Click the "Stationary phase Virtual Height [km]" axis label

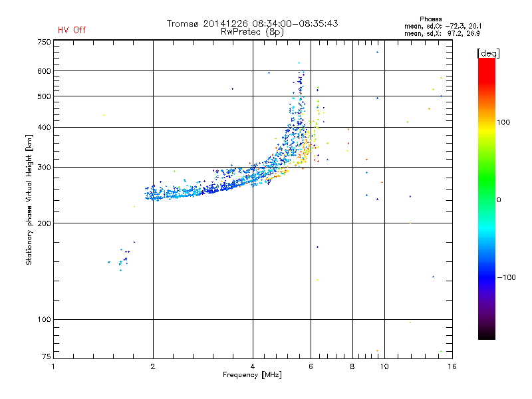(x=29, y=199)
